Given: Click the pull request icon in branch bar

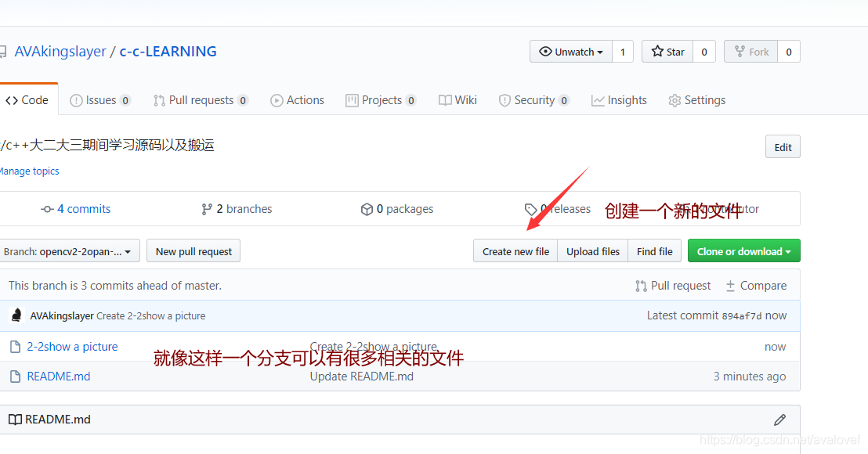Looking at the screenshot, I should (x=641, y=286).
